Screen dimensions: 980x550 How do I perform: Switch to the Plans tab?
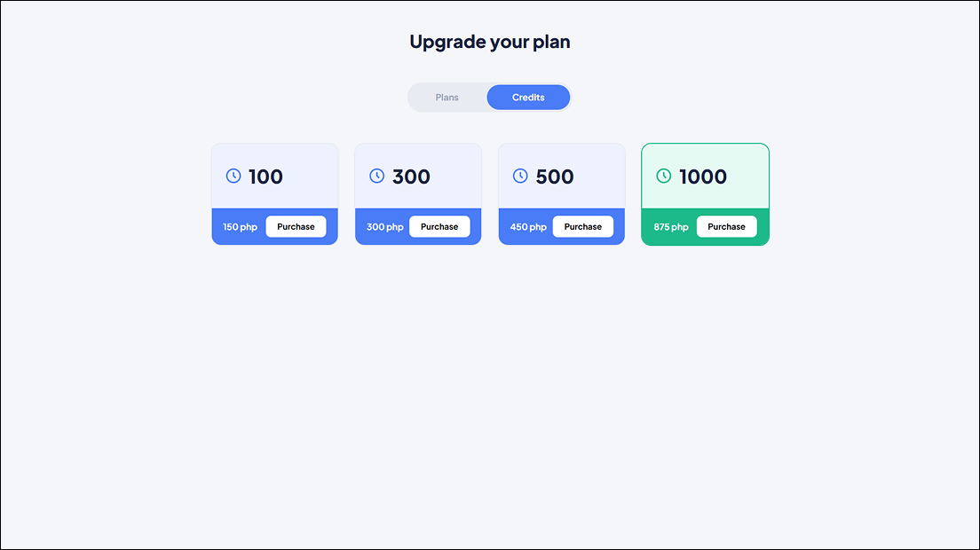click(x=447, y=98)
